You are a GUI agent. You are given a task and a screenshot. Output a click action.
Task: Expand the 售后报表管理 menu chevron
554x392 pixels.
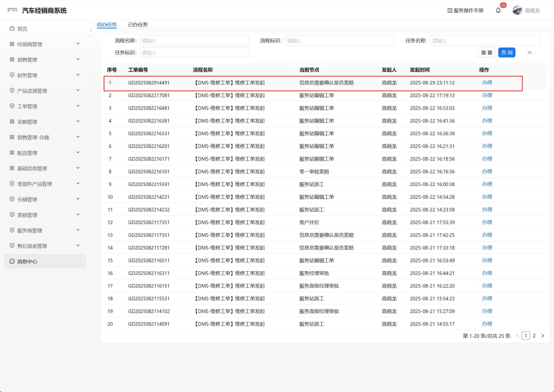coord(78,245)
